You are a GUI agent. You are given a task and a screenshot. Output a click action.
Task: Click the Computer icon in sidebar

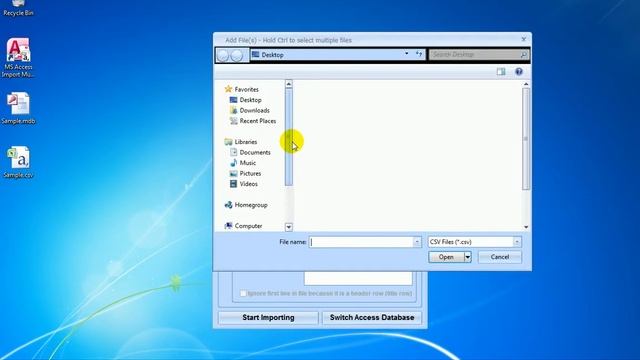coord(229,226)
